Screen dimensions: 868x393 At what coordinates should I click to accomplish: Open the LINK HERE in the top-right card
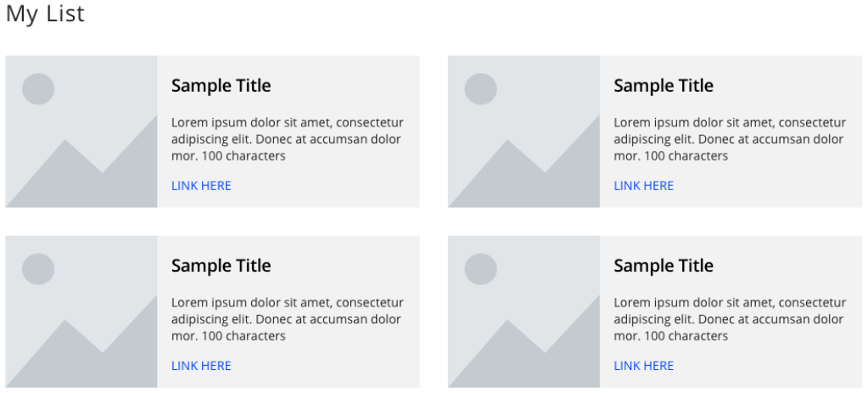click(x=643, y=186)
